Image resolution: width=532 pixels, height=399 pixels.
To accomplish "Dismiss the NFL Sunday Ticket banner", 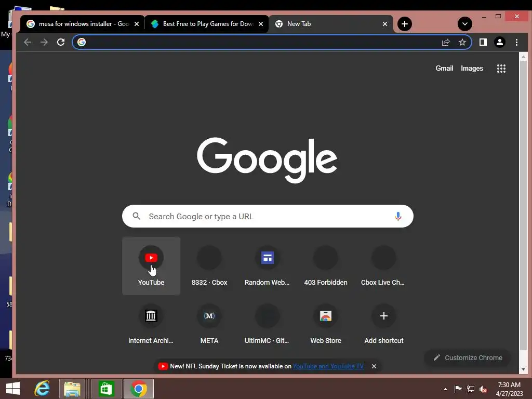I will (x=374, y=366).
